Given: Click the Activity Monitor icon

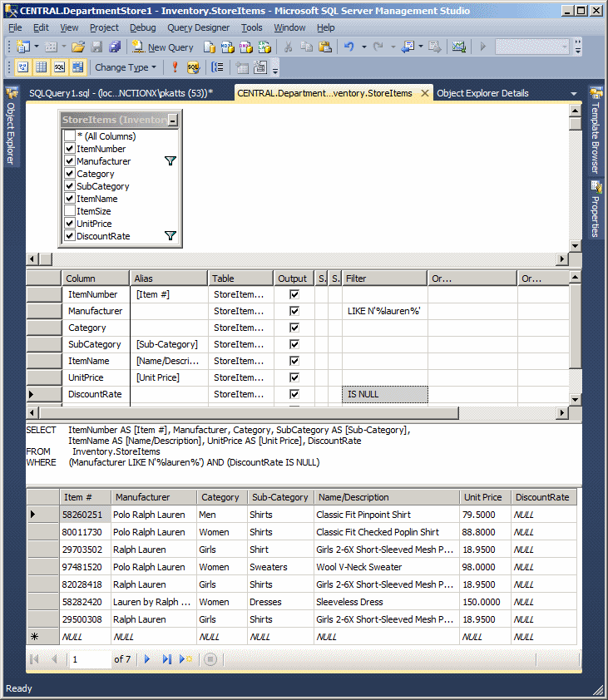Looking at the screenshot, I should coord(459,47).
